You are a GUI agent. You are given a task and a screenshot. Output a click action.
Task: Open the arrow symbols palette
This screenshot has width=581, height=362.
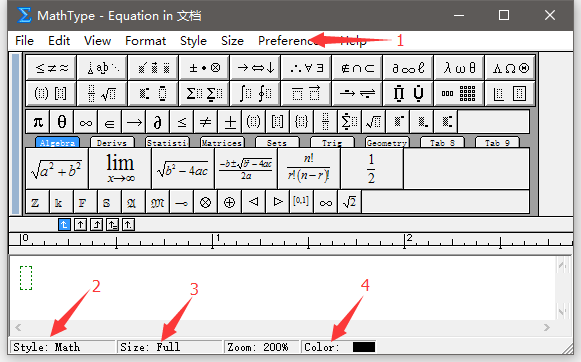coord(255,68)
